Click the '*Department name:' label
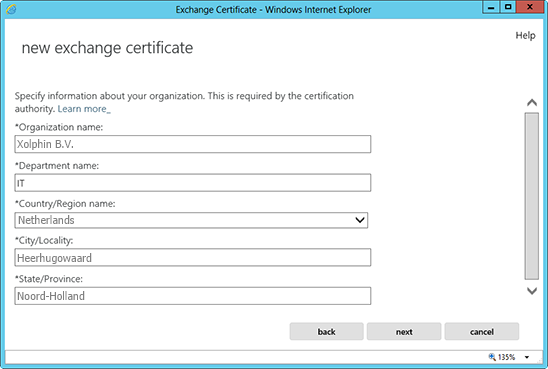 pos(57,166)
